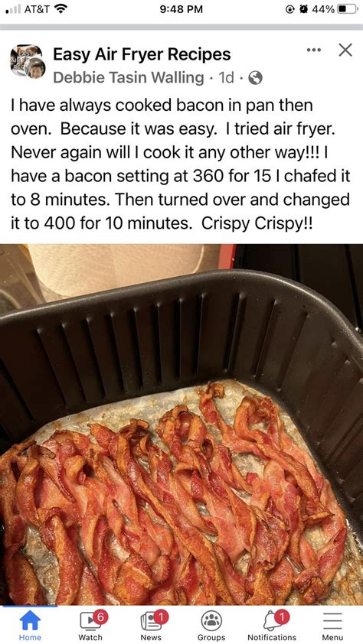Open the hamburger Menu icon
363x644 pixels.
click(x=332, y=621)
